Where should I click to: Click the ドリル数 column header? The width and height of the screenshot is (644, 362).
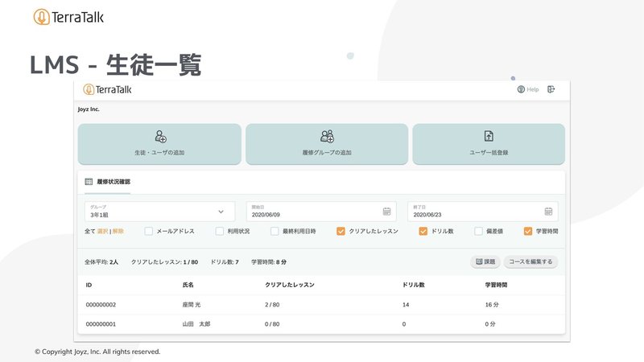(x=413, y=285)
